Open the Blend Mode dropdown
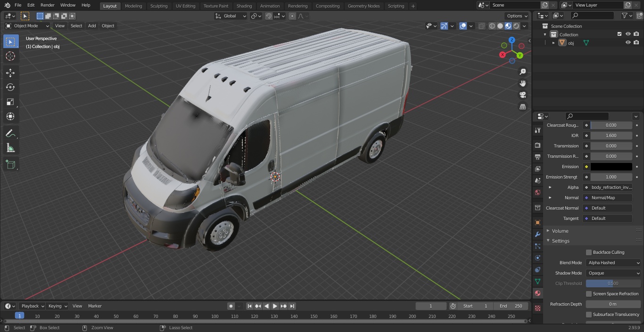The height and width of the screenshot is (332, 644). pyautogui.click(x=613, y=263)
